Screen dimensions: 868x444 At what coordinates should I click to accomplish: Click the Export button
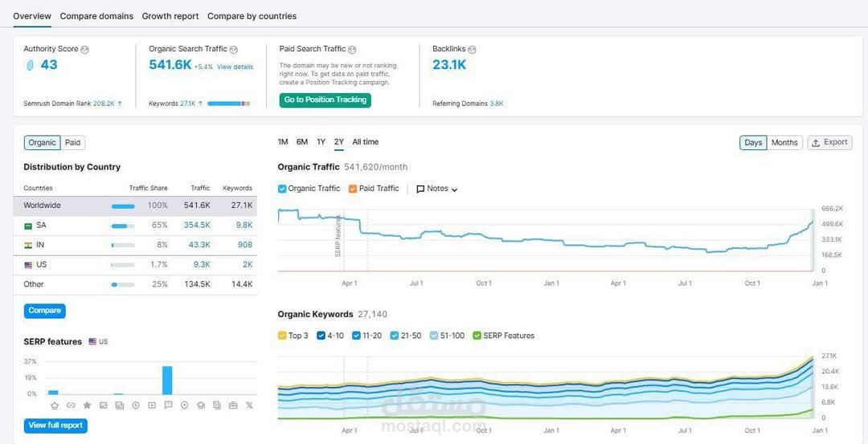pos(829,143)
